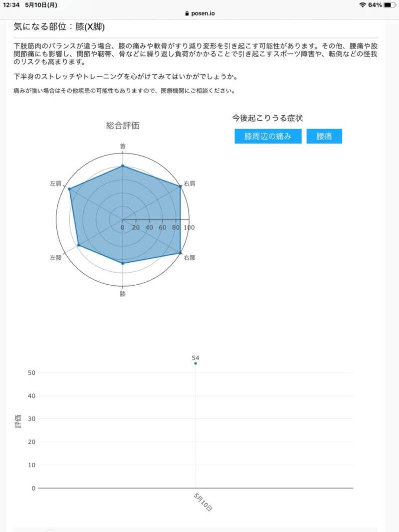399x532 pixels.
Task: Tap the battery icon in status bar
Action: point(390,5)
